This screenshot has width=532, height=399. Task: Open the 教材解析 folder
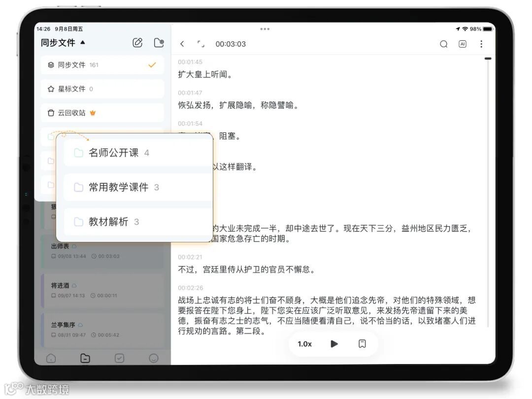138,222
